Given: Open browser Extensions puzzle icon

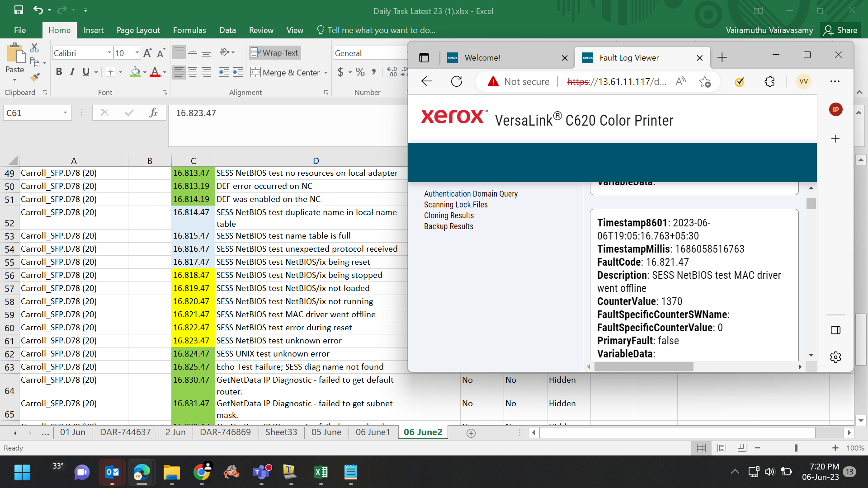Looking at the screenshot, I should tap(769, 82).
